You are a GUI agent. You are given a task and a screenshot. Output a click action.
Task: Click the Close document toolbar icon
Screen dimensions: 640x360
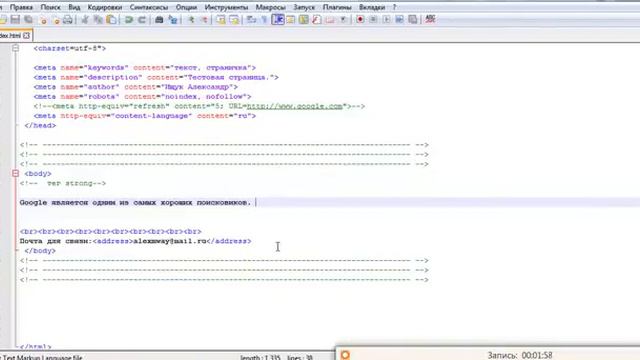43,19
